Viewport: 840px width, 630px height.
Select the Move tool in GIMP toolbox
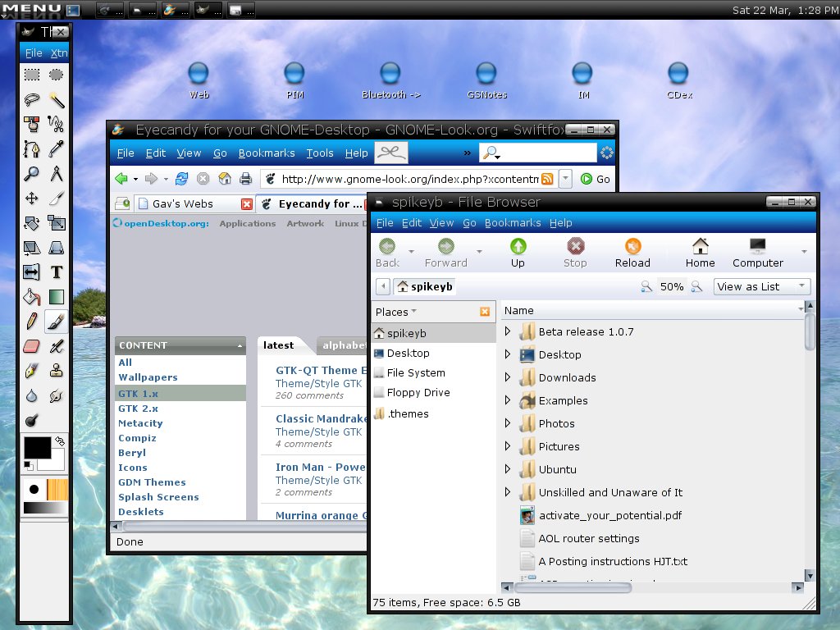[32, 199]
